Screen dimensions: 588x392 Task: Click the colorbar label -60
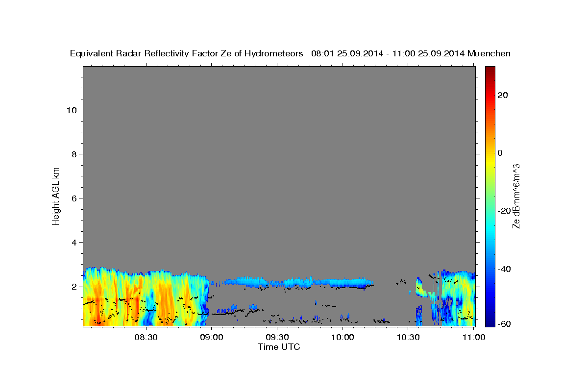(503, 324)
